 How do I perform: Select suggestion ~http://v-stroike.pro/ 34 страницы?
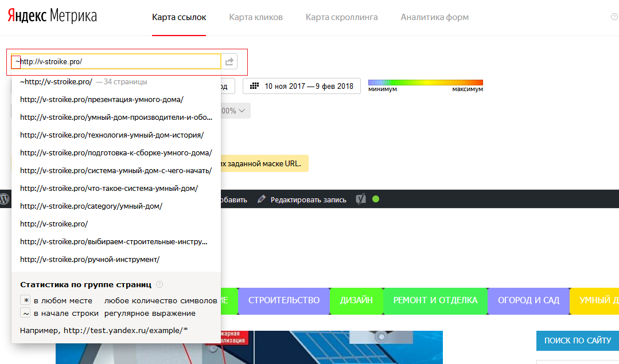tap(116, 81)
